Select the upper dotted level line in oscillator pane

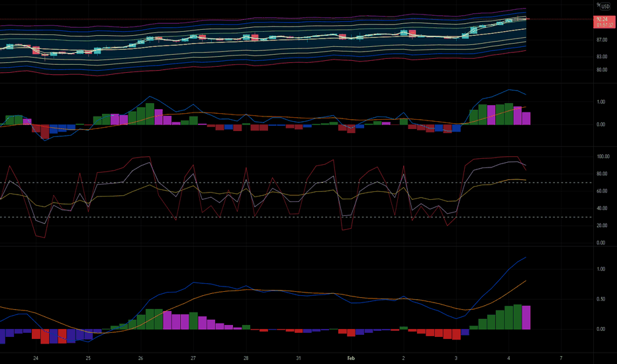pyautogui.click(x=296, y=183)
